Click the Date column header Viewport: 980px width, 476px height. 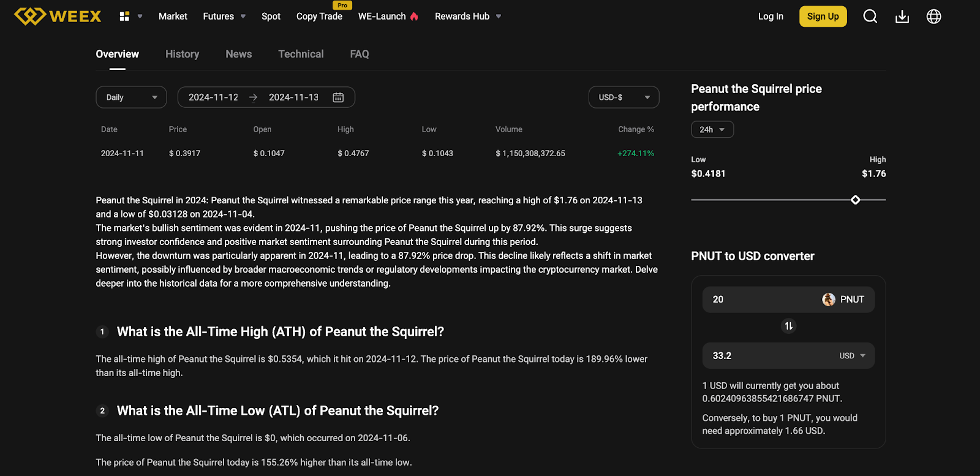109,129
